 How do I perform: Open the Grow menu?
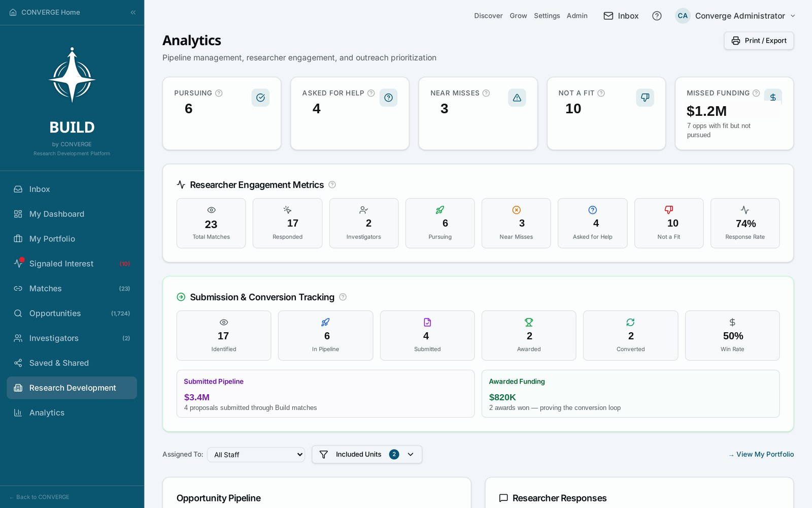[518, 16]
